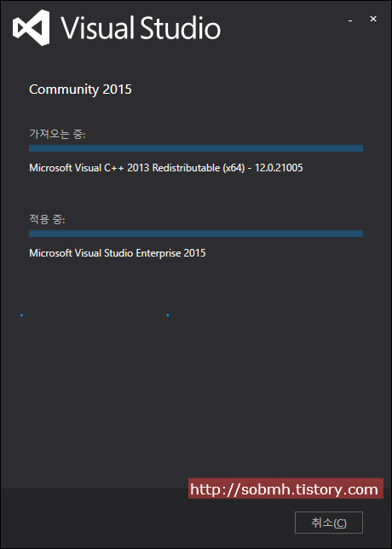
Task: Click the (x64) architecture label
Action: (233, 168)
